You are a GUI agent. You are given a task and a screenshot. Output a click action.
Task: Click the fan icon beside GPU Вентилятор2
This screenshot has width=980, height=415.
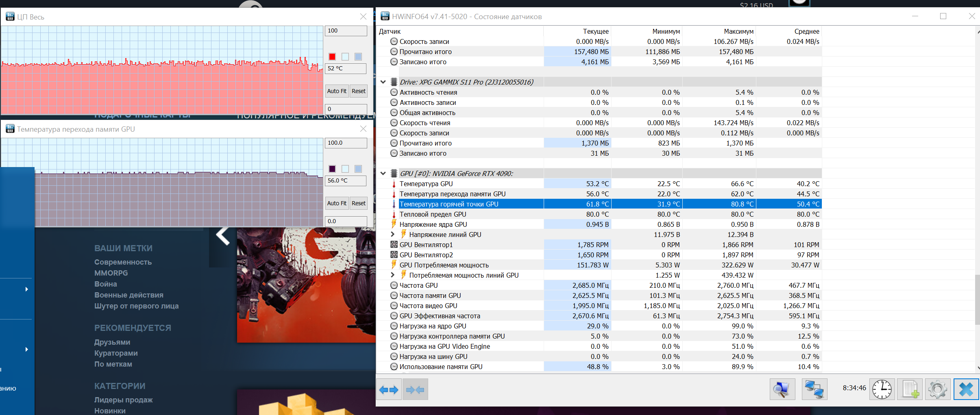click(394, 255)
